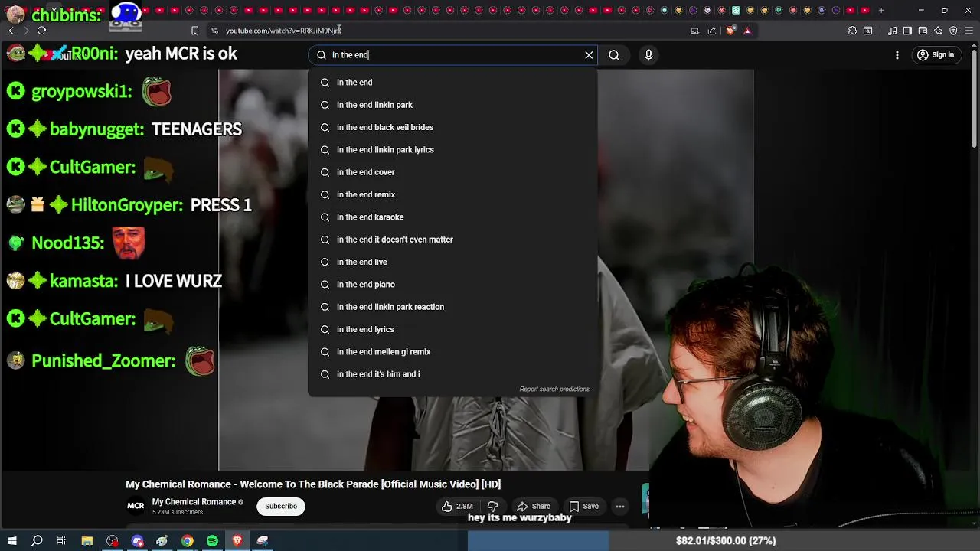Open My Chemical Romance channel name link
Viewport: 980px width, 551px height.
coord(194,502)
